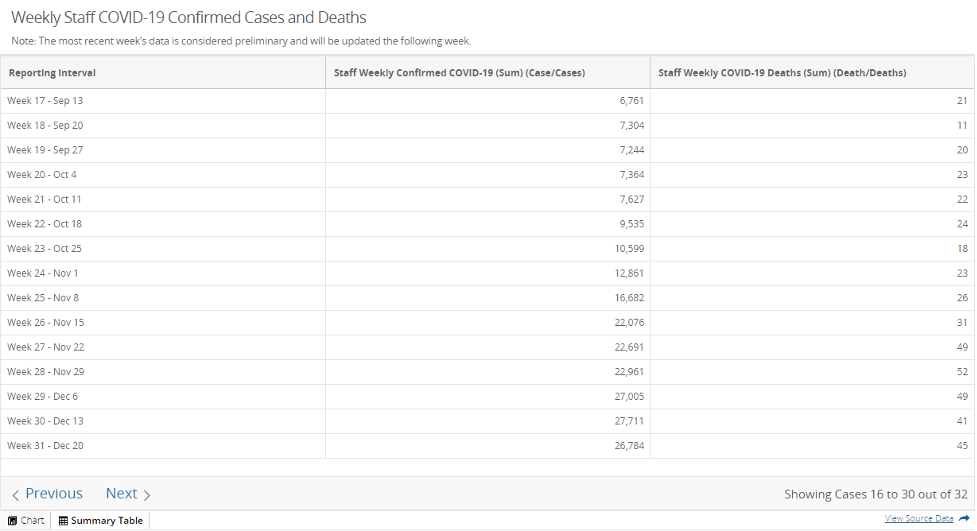Switch to the Chart tab
The width and height of the screenshot is (977, 531).
(26, 520)
